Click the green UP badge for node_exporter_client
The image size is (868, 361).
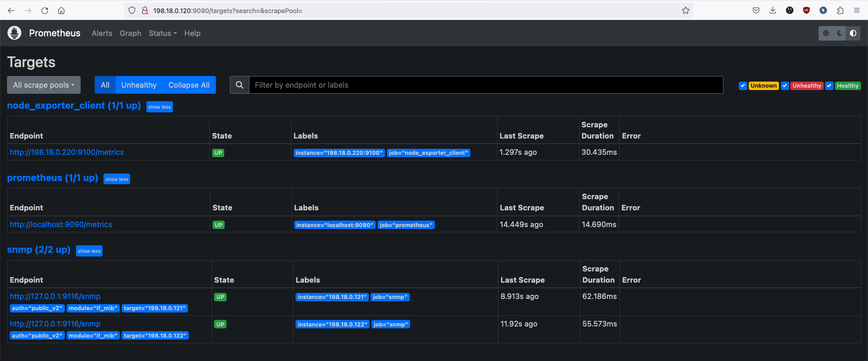(x=218, y=153)
